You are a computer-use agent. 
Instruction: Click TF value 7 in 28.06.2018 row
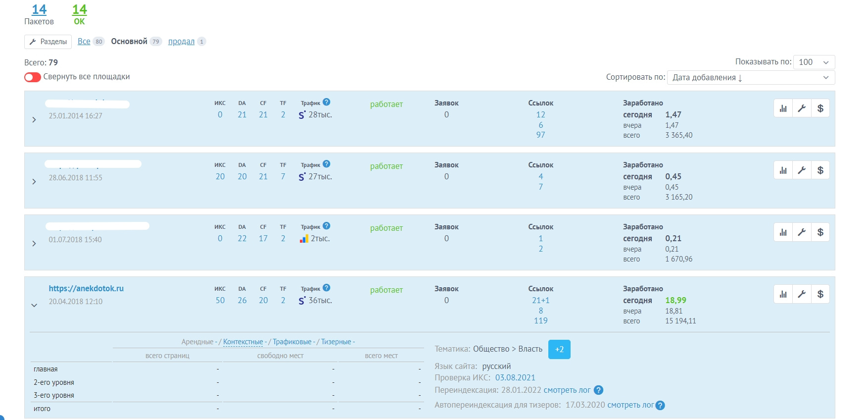click(x=283, y=177)
